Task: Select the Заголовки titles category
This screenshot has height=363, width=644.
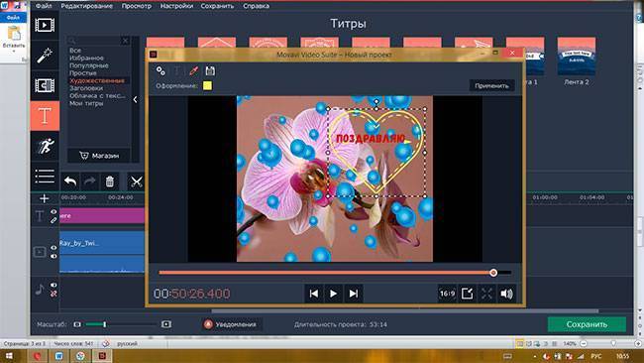Action: (x=86, y=88)
